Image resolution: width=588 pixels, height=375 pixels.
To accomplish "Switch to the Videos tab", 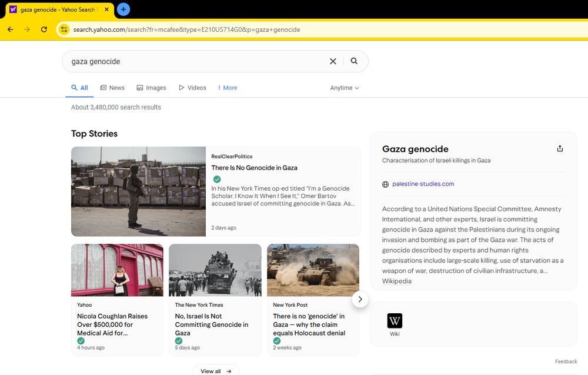I will click(x=192, y=88).
